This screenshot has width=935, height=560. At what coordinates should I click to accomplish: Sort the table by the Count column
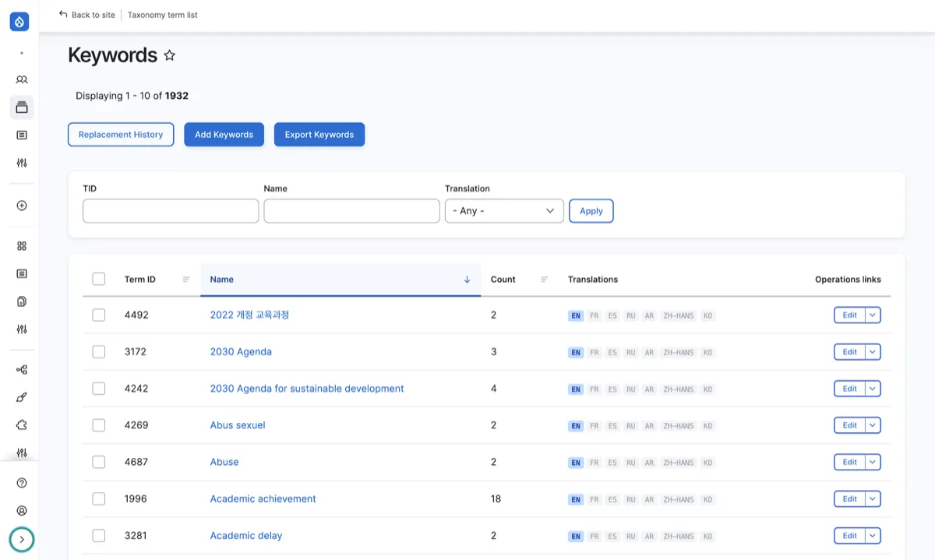(x=503, y=280)
